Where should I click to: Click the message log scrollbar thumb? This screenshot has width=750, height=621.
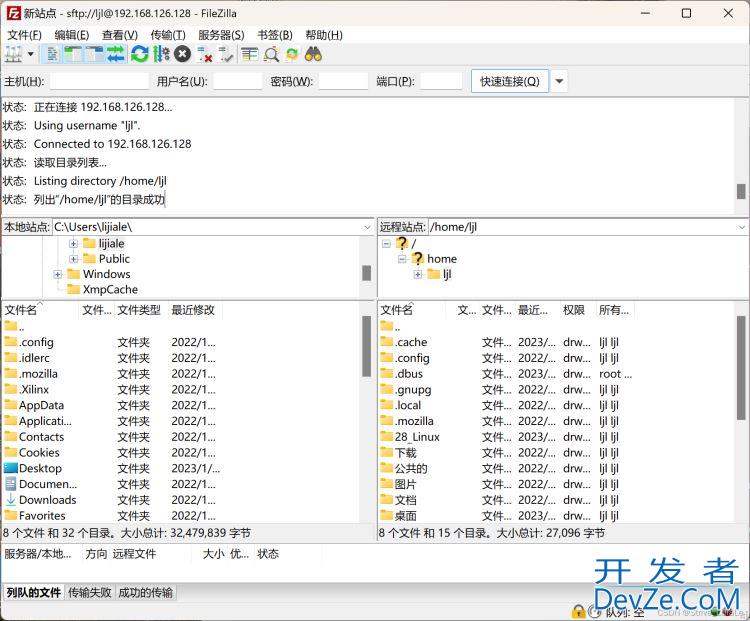point(741,191)
